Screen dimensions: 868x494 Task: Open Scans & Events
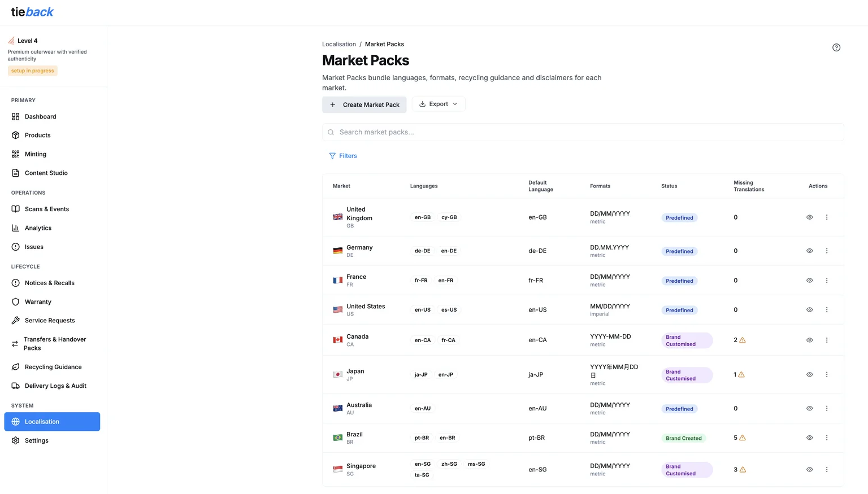(x=47, y=209)
